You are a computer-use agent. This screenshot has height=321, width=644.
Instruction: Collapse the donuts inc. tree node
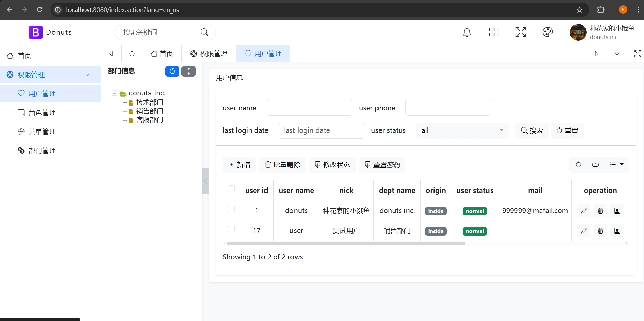(x=114, y=93)
